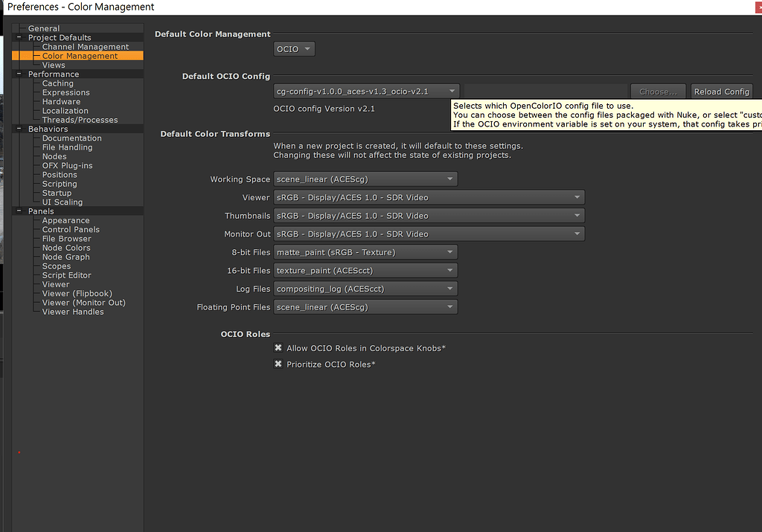Open the 16-bit Files colorspace dropdown
This screenshot has width=762, height=532.
pyautogui.click(x=365, y=270)
